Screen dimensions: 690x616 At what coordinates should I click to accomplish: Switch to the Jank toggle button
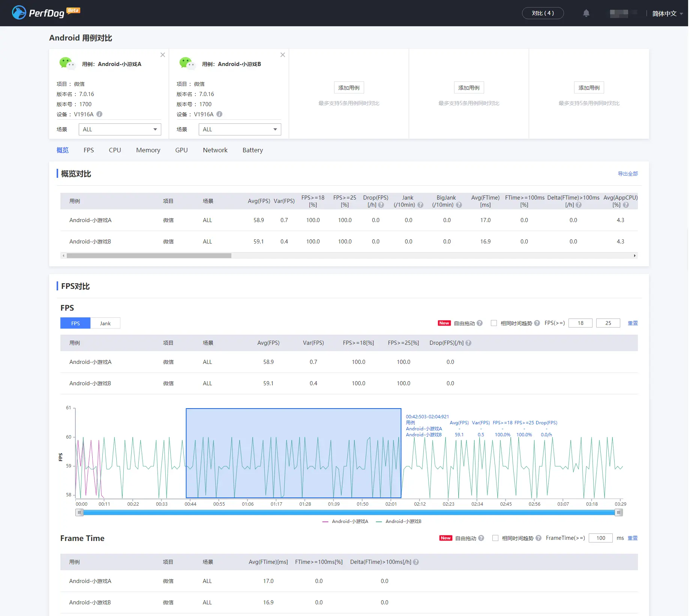[105, 323]
